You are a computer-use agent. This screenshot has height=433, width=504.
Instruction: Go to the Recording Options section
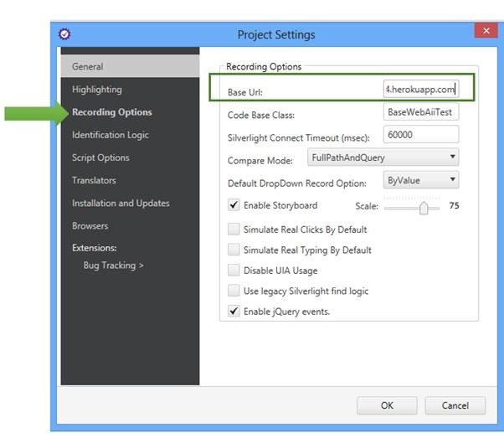[112, 112]
